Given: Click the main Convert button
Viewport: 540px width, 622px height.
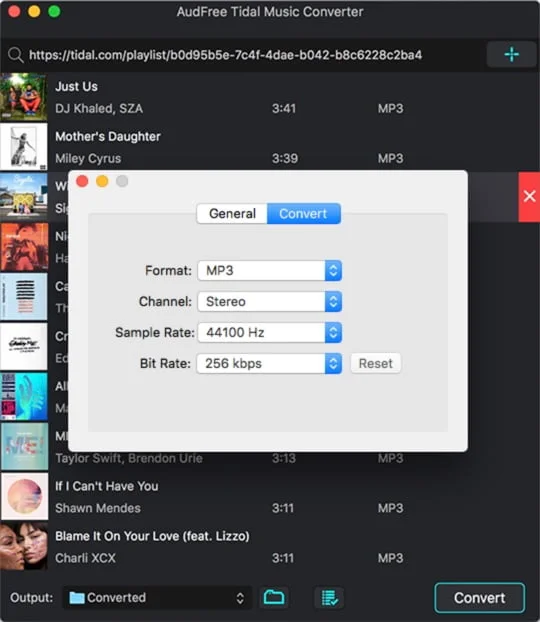Looking at the screenshot, I should tap(479, 597).
